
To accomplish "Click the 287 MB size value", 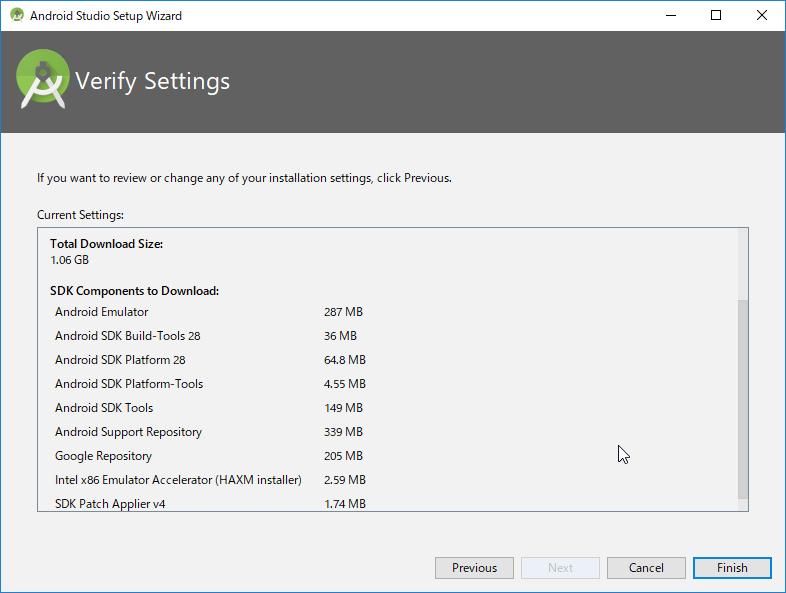I will pos(343,312).
